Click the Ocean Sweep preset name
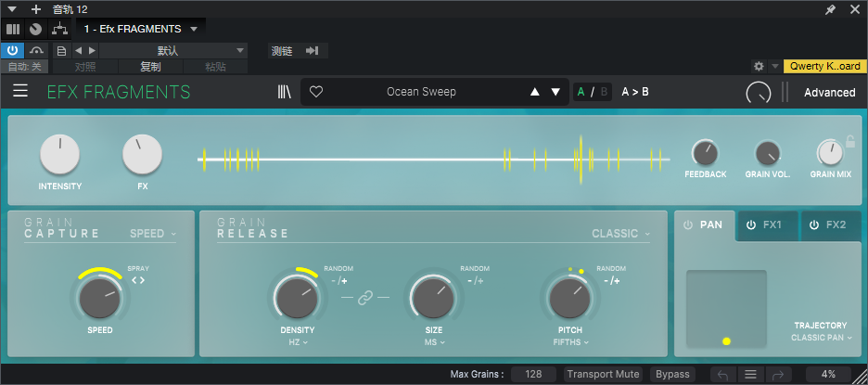This screenshot has width=868, height=385. coord(421,92)
